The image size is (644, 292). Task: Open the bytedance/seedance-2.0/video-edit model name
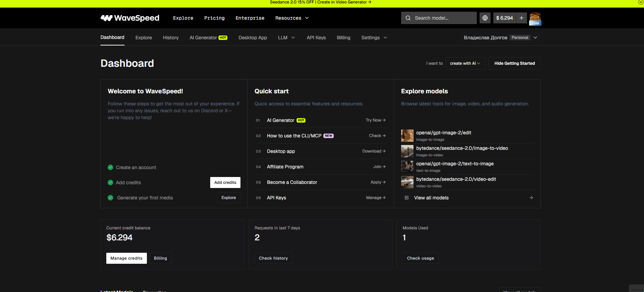(456, 179)
